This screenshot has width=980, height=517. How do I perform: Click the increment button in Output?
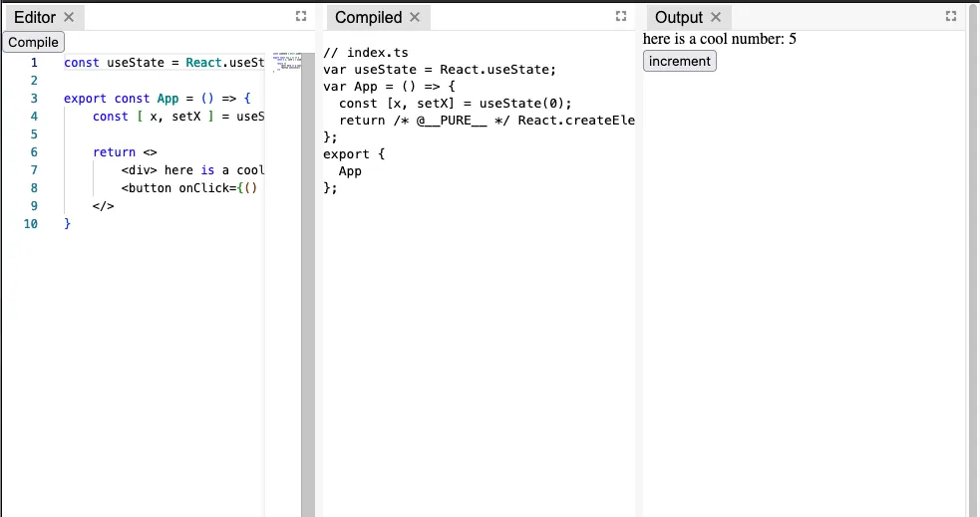[679, 61]
